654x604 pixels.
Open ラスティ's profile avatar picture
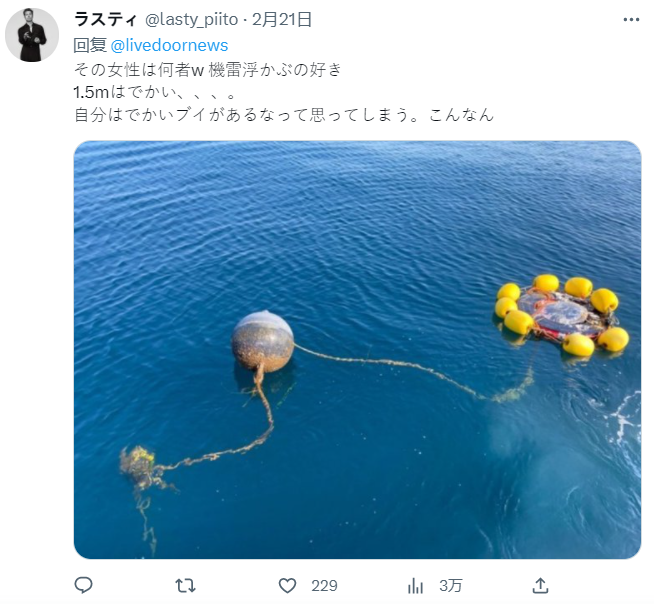[x=32, y=35]
